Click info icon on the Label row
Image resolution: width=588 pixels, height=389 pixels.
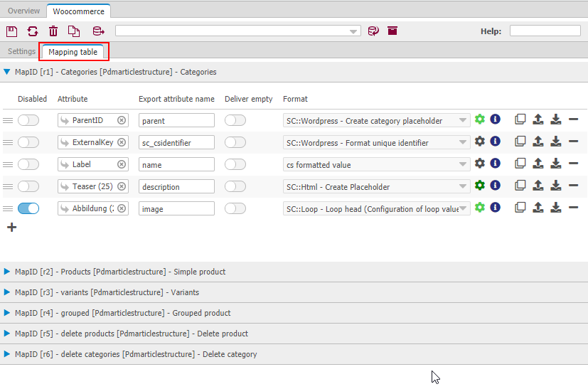(496, 164)
